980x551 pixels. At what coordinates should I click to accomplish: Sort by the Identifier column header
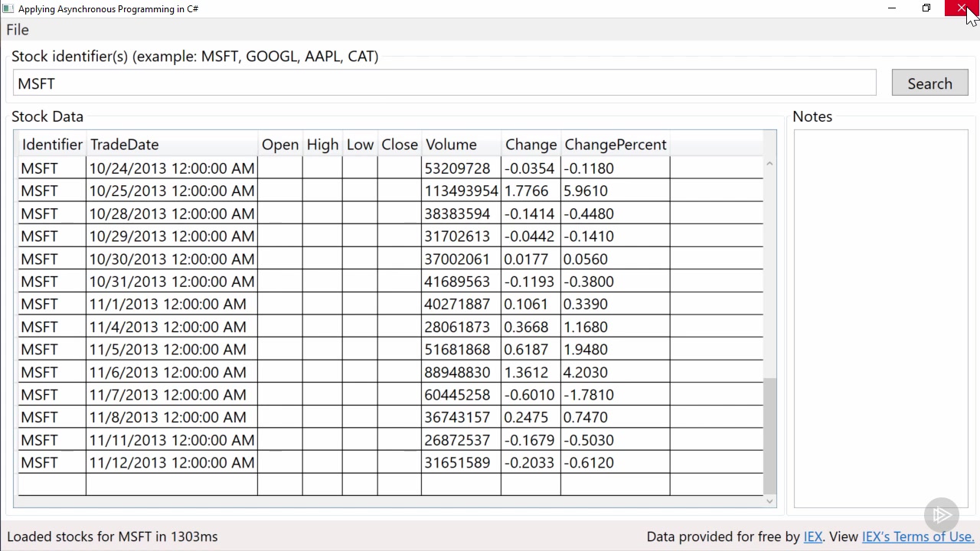[52, 145]
